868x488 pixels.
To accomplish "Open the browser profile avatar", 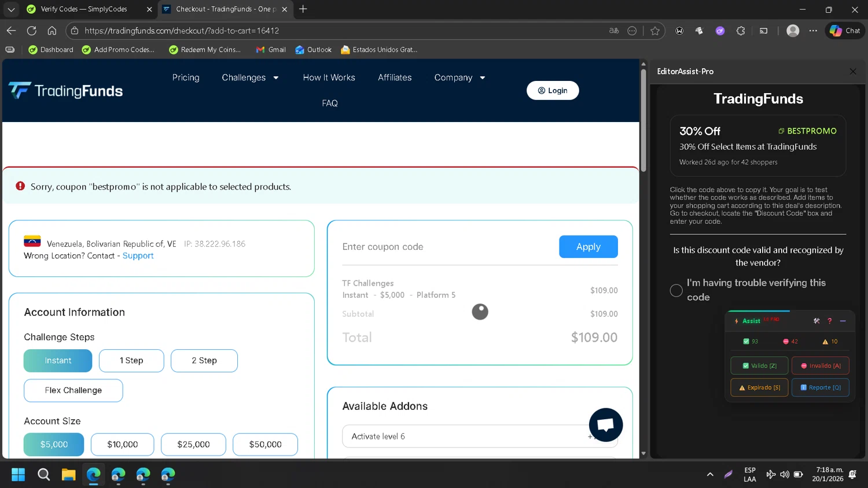I will click(793, 31).
